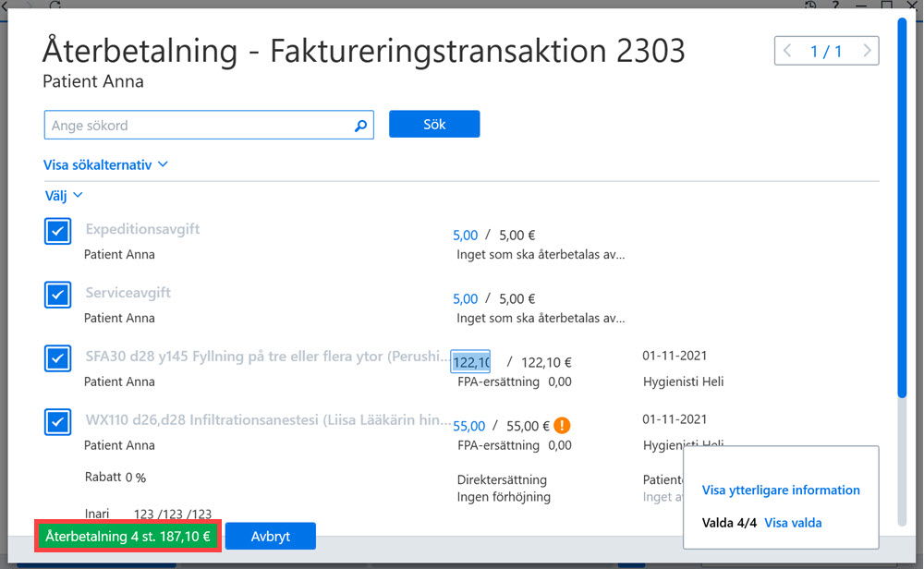924x569 pixels.
Task: Click the help question mark icon
Action: coord(835,5)
